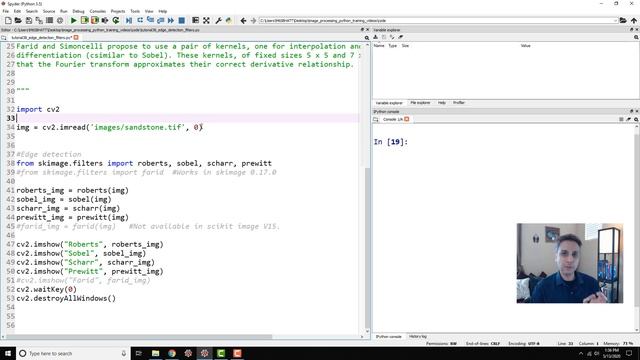Open Source menu
Viewport: 640px width, 360px height.
[49, 11]
